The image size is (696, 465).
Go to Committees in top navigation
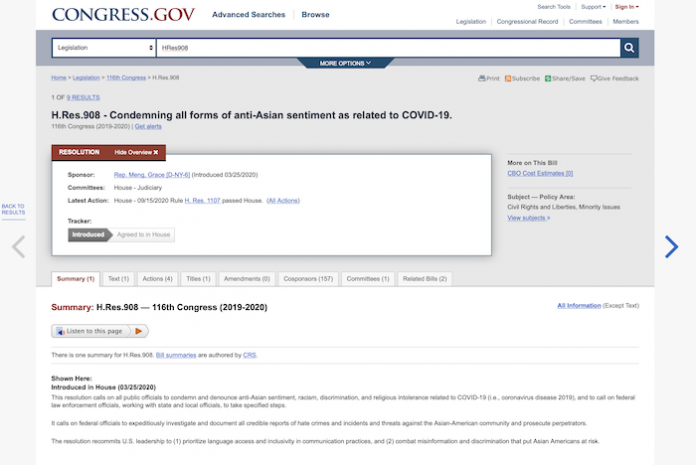click(585, 21)
